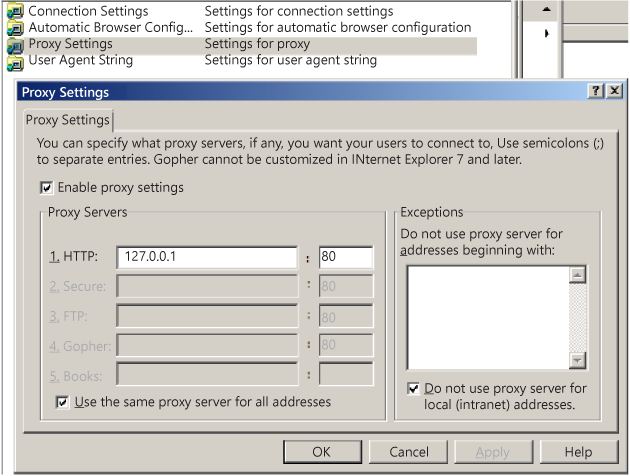Toggle Do not use proxy for local addresses
This screenshot has height=476, width=630.
[414, 388]
